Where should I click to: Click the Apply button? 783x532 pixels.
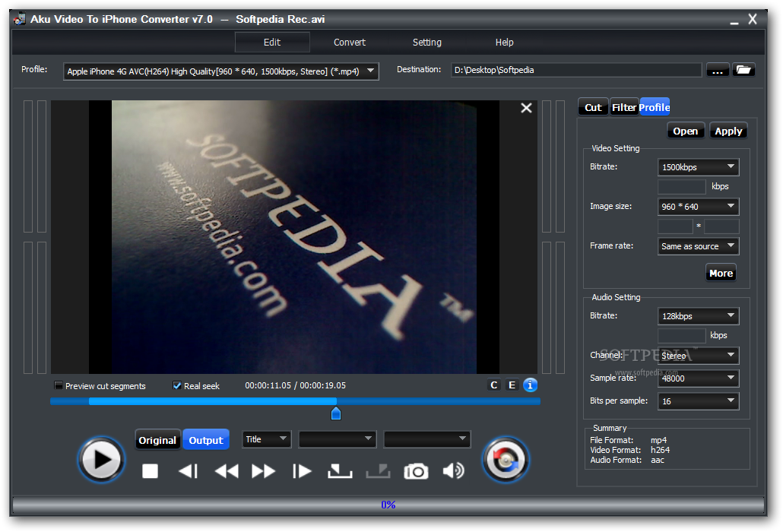coord(728,131)
